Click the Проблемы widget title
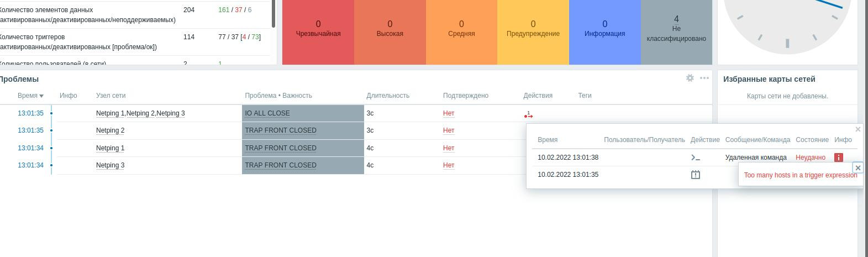Screen dimensions: 868x257 pyautogui.click(x=18, y=79)
